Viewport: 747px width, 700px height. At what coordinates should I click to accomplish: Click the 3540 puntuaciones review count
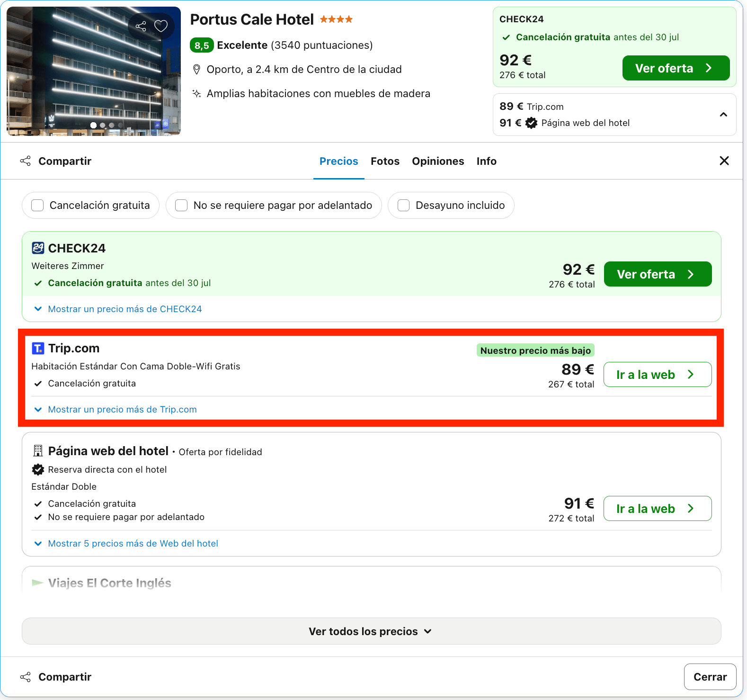pos(322,45)
